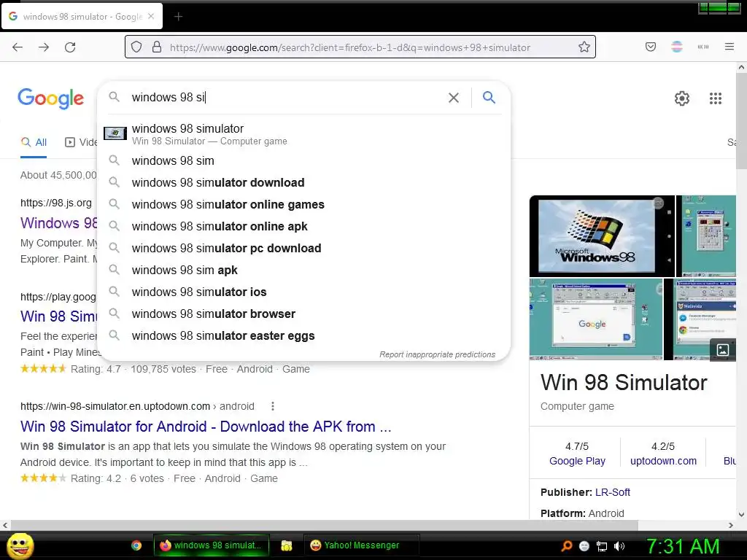
Task: Open Win 98 Simulator for Android result
Action: [206, 427]
